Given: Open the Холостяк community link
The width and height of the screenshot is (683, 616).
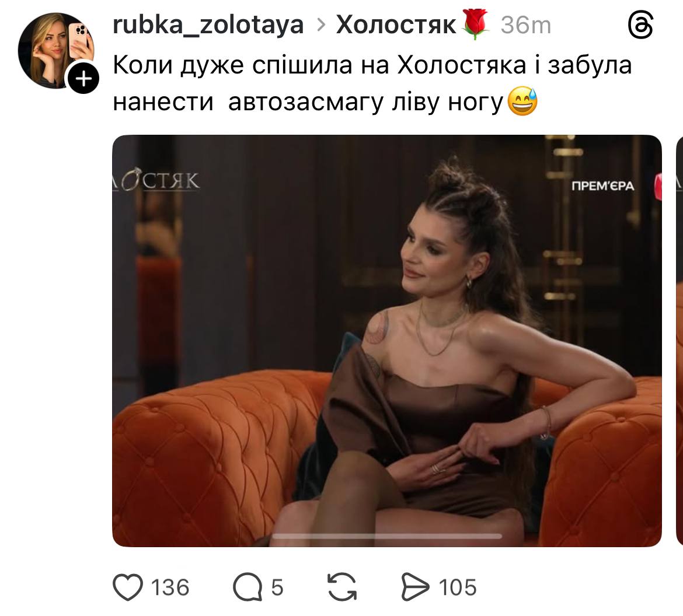Looking at the screenshot, I should (396, 25).
